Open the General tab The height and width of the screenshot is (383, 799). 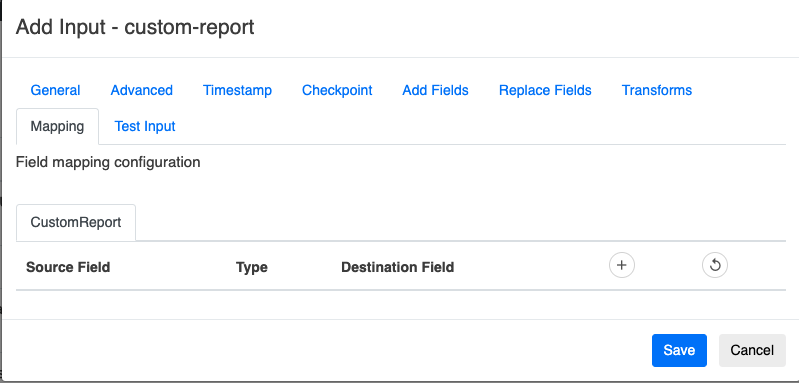pos(55,90)
